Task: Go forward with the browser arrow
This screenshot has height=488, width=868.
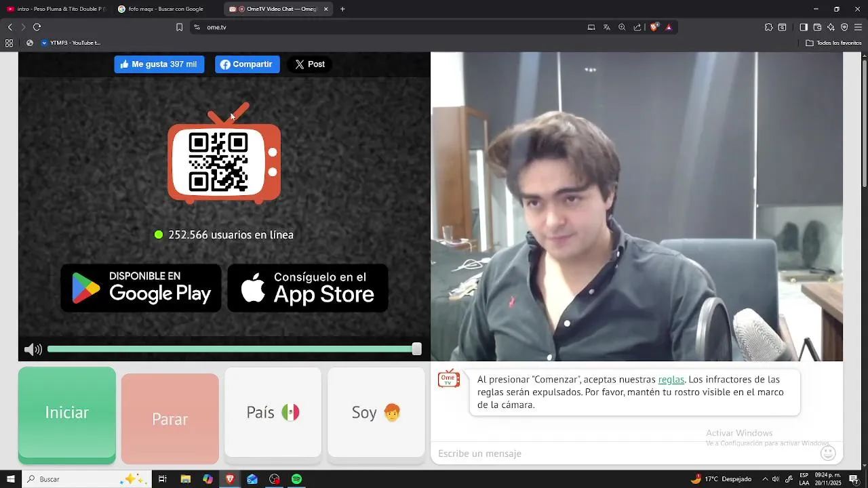Action: pos(23,27)
